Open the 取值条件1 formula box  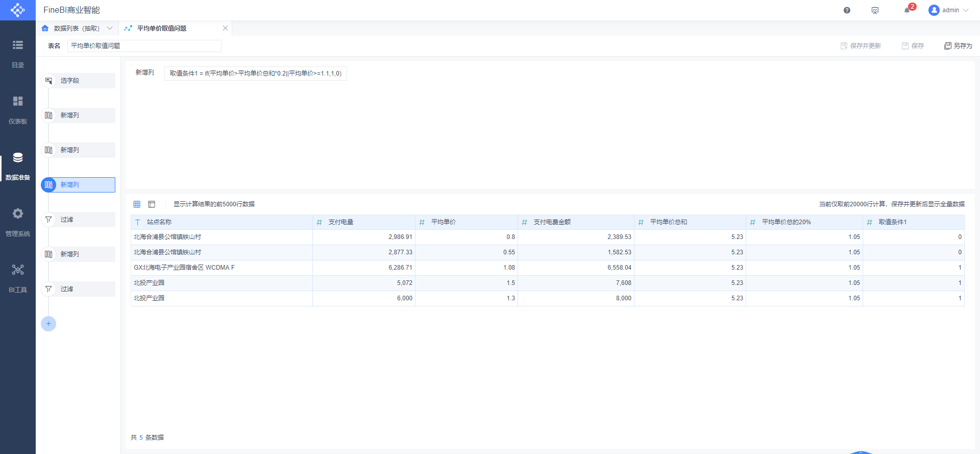click(x=256, y=74)
